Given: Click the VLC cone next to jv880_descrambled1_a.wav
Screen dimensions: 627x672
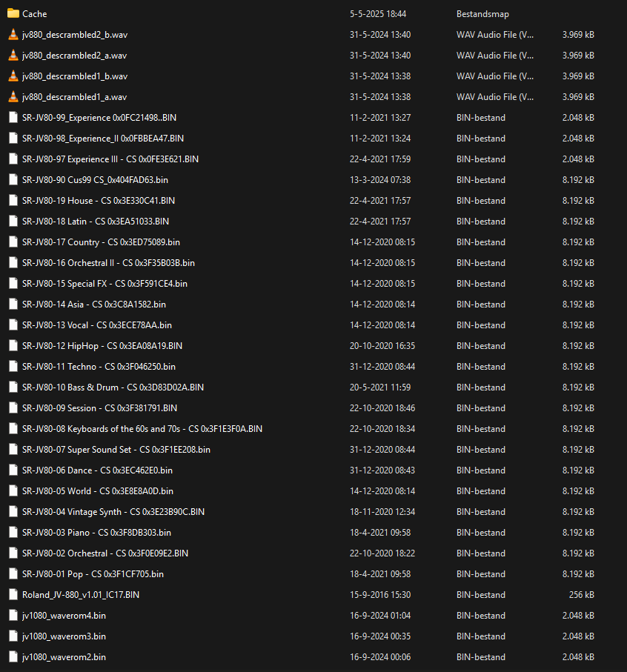Looking at the screenshot, I should click(13, 97).
